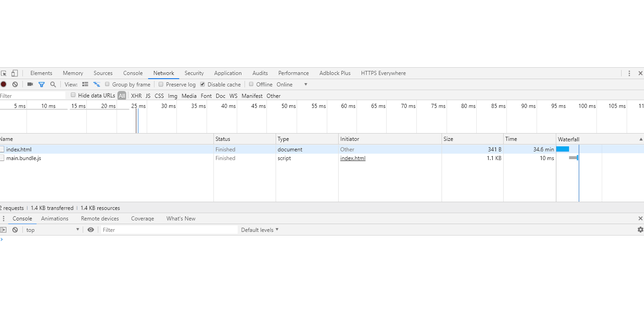
Task: Open the top context selector
Action: (53, 230)
